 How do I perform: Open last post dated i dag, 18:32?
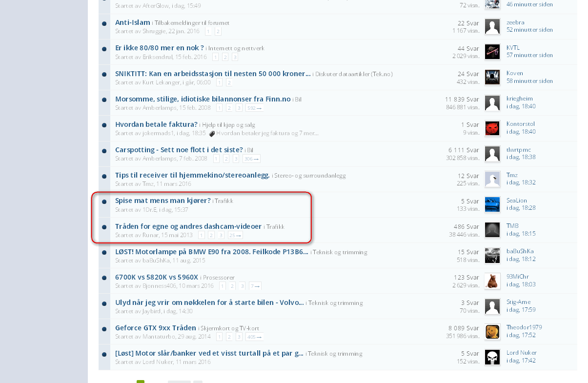(x=521, y=182)
